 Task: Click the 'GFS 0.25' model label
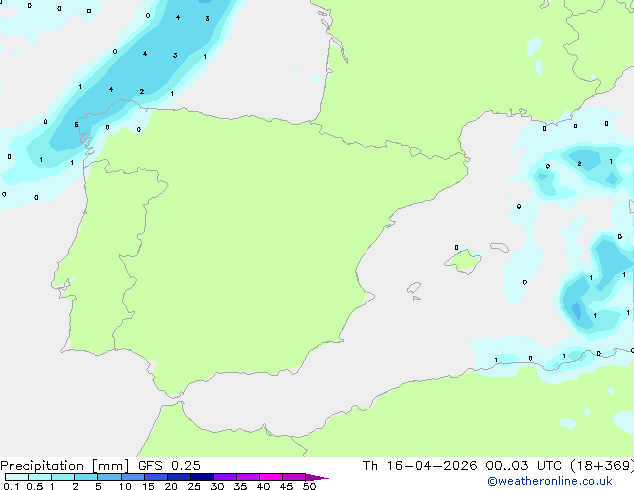pos(169,466)
